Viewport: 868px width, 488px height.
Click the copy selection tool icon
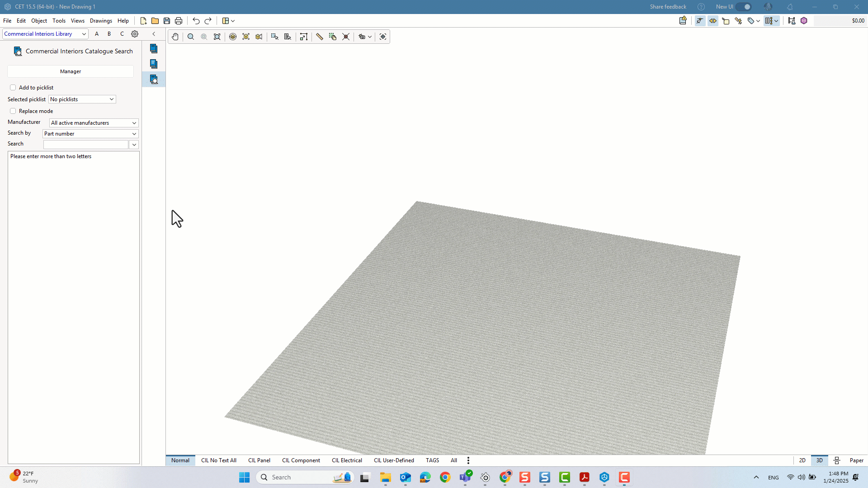pyautogui.click(x=333, y=37)
